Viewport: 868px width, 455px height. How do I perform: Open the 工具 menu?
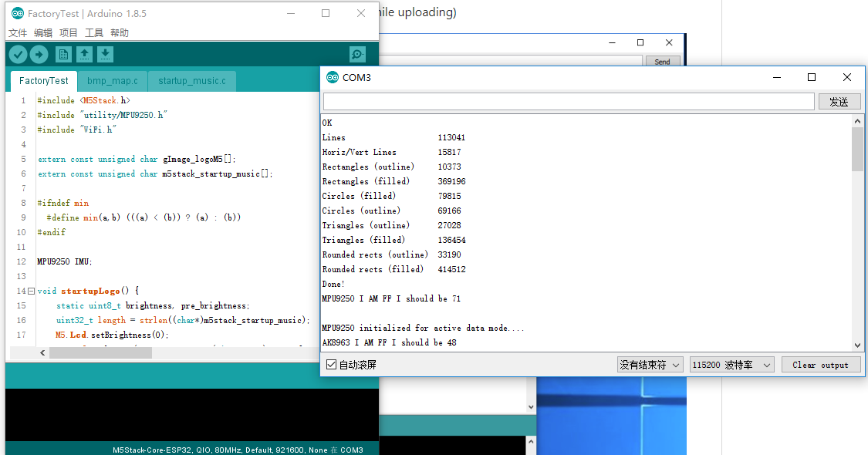pyautogui.click(x=94, y=32)
